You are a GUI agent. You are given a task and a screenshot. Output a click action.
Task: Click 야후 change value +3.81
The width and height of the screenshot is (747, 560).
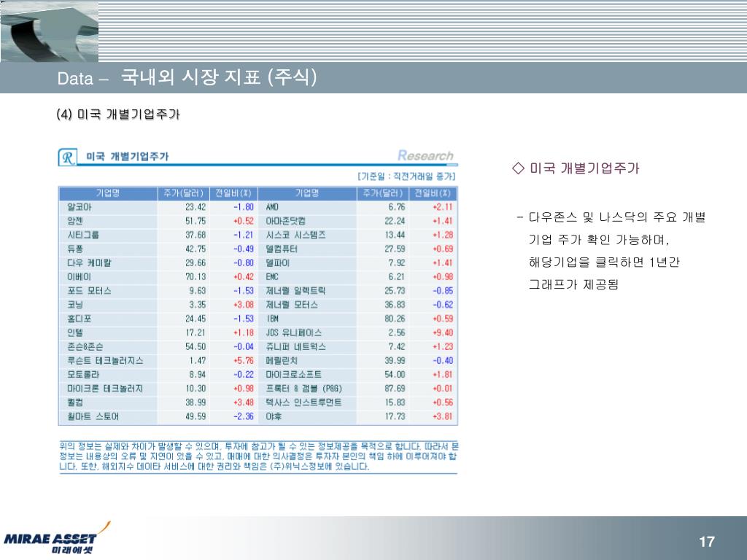pyautogui.click(x=443, y=416)
